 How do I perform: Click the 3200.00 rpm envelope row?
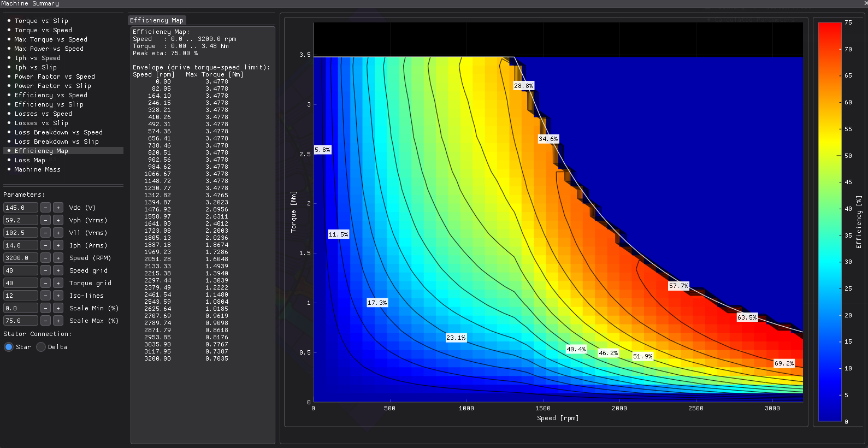tap(186, 358)
